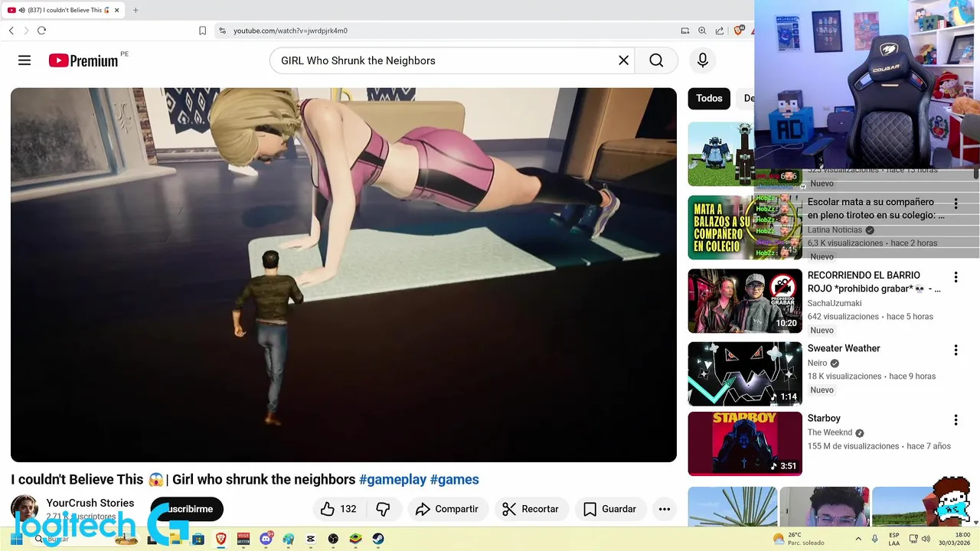Click the Recortar clip button

click(531, 509)
